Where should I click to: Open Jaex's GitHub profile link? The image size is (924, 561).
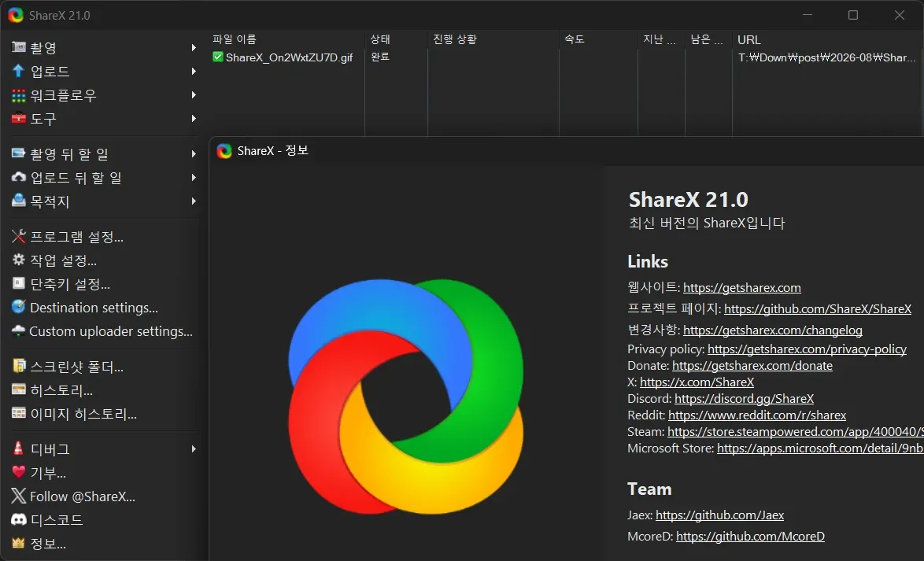[x=719, y=515]
